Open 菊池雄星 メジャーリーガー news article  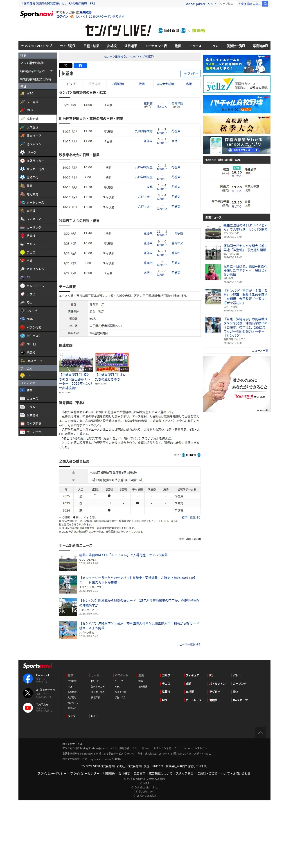(137, 580)
